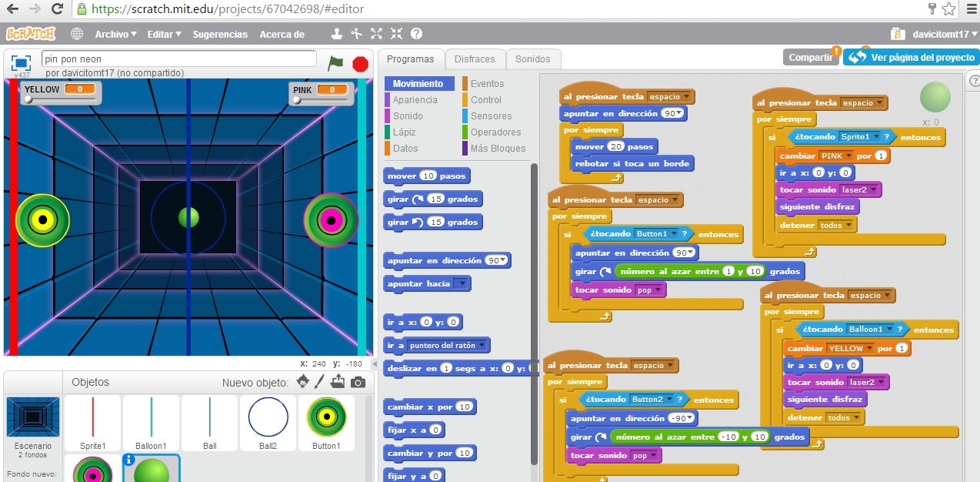The image size is (980, 482).
Task: Click the green flag to run project
Action: pos(337,64)
